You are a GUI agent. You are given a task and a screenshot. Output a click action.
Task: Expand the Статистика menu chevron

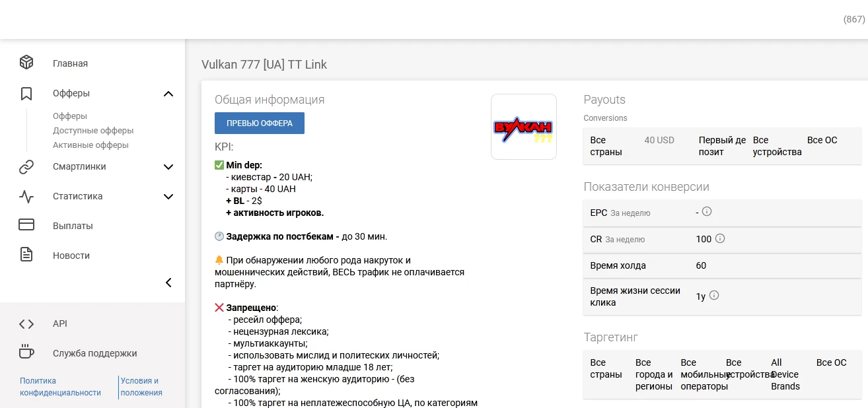coord(168,197)
